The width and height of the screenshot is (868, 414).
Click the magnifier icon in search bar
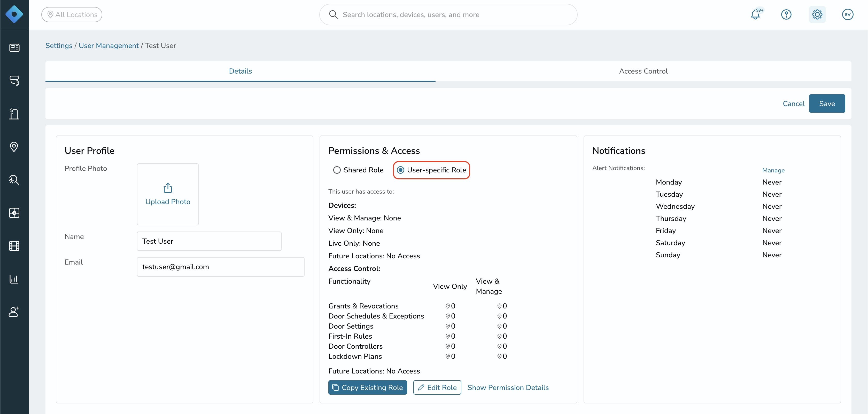pyautogui.click(x=333, y=14)
